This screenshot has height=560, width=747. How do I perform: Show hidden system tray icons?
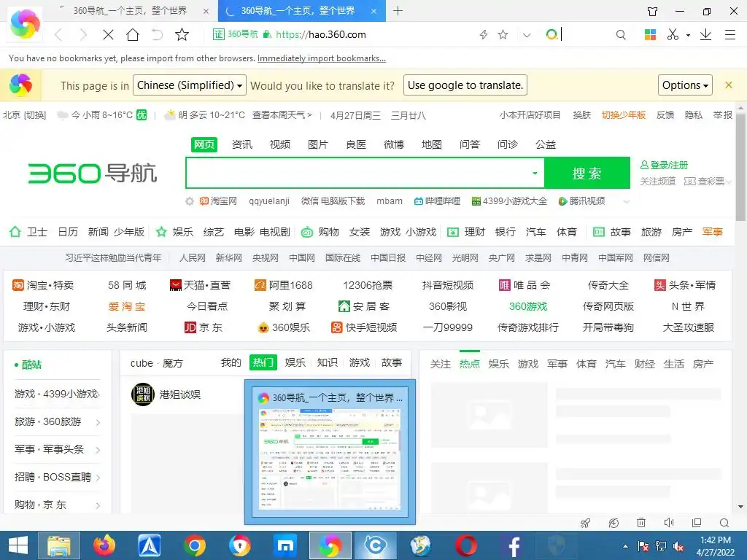625,546
